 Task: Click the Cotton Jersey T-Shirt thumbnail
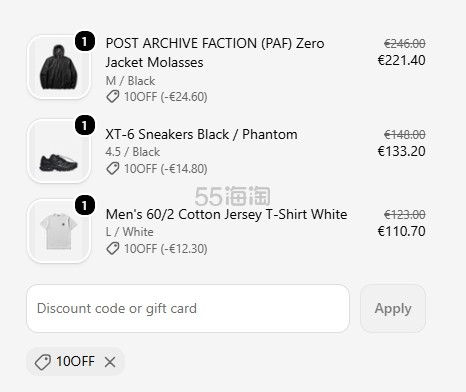point(59,231)
